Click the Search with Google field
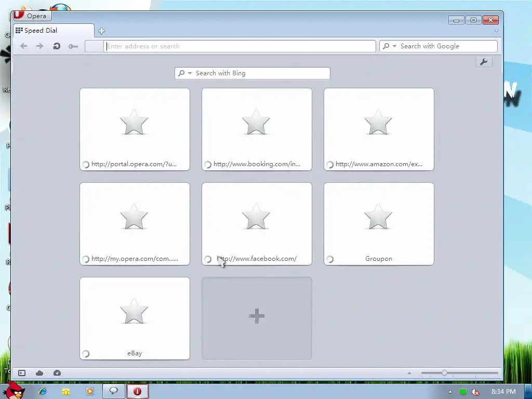532x399 pixels. [438, 46]
